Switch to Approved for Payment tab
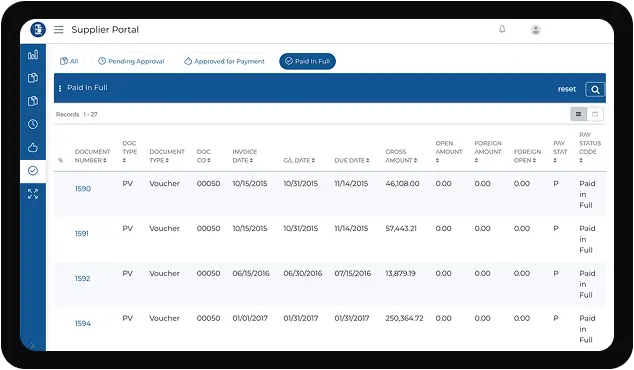Image resolution: width=634 pixels, height=370 pixels. [224, 61]
